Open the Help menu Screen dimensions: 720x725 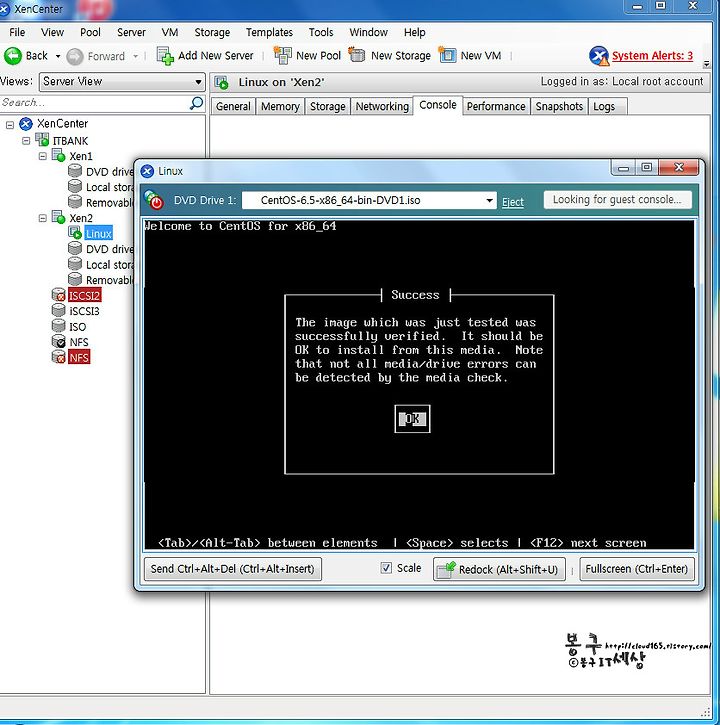414,32
